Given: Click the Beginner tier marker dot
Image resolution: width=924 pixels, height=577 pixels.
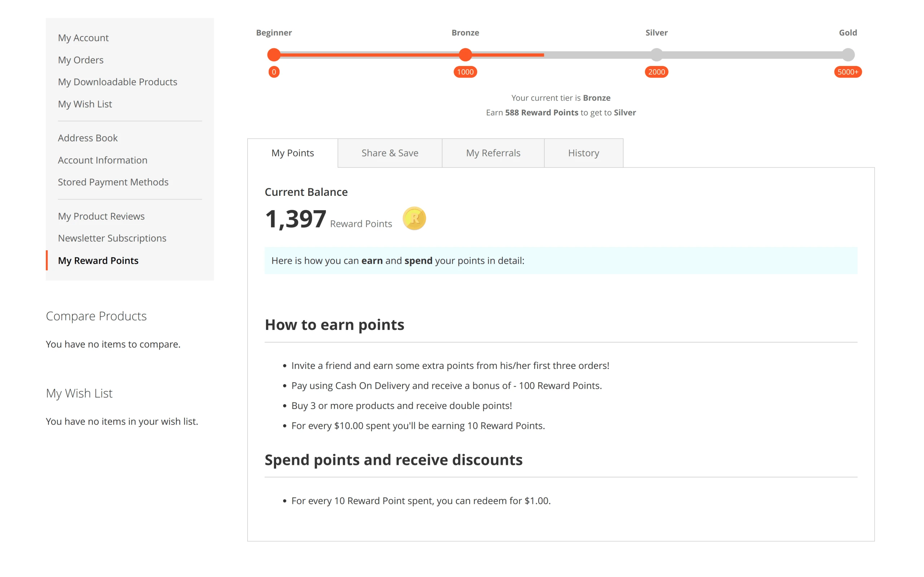Looking at the screenshot, I should (274, 54).
